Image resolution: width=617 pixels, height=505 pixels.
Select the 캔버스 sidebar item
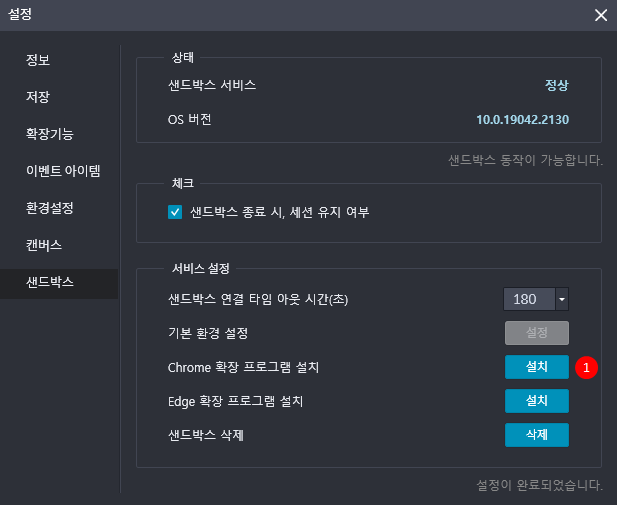tap(44, 245)
